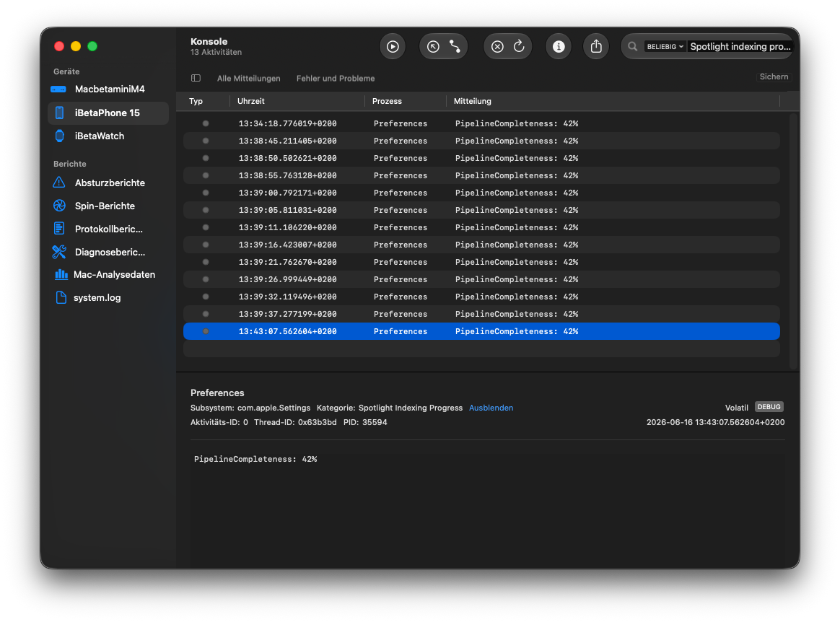Viewport: 840px width, 622px height.
Task: Select log row at 13:38:55.763128
Action: [x=481, y=176]
